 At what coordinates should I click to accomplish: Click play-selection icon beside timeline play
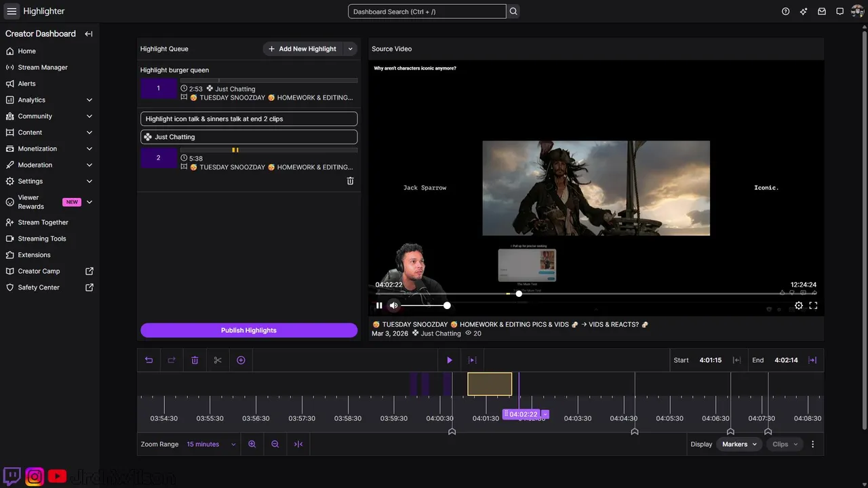tap(473, 360)
